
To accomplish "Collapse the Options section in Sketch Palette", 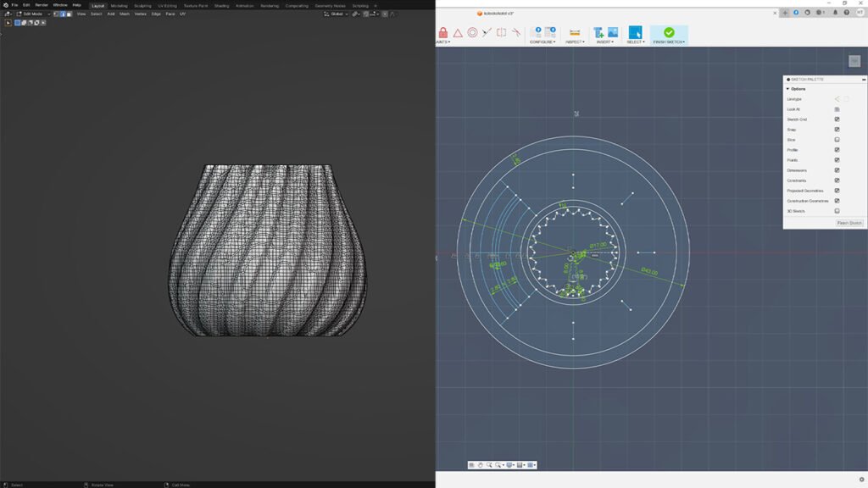I will [787, 89].
